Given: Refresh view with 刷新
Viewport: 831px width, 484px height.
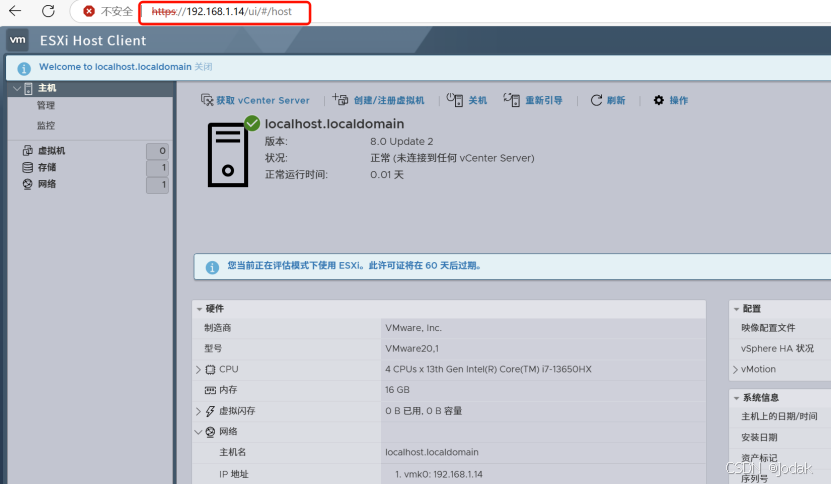Looking at the screenshot, I should pos(608,100).
